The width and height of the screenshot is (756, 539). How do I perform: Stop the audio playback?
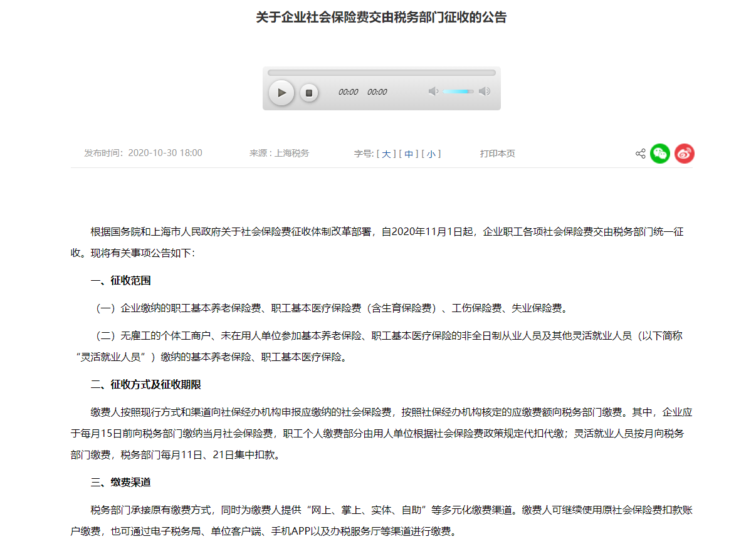pyautogui.click(x=308, y=93)
